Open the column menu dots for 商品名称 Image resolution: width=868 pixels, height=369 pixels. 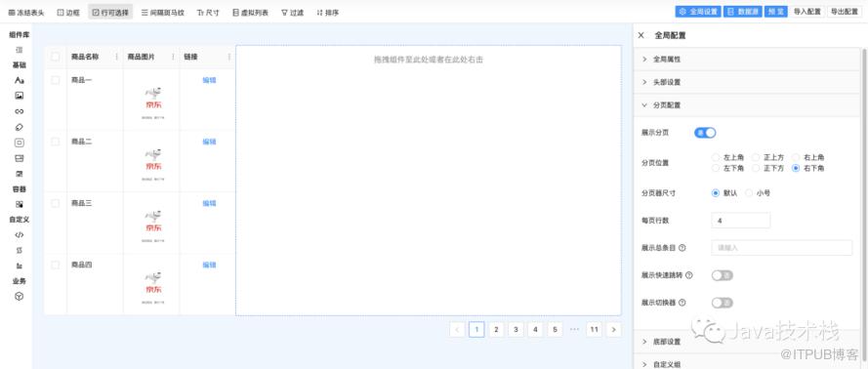point(116,57)
